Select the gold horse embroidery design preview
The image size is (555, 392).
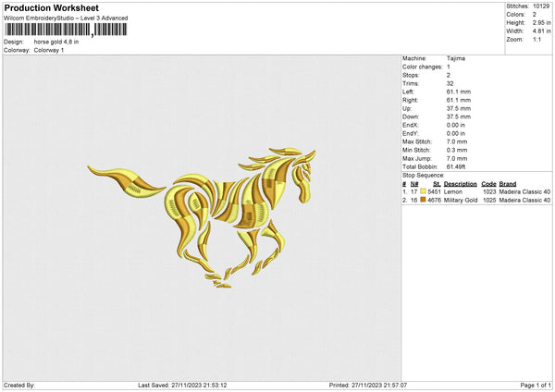tap(202, 217)
